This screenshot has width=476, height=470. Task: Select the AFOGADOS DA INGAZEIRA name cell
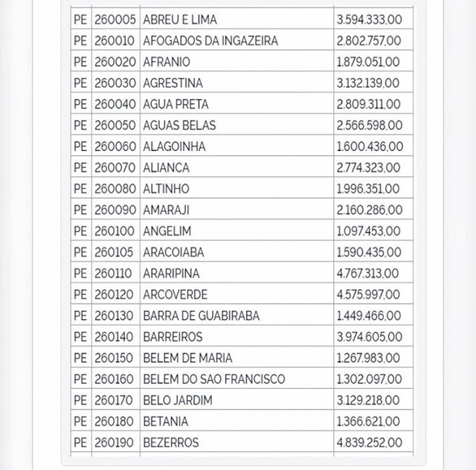click(x=210, y=41)
